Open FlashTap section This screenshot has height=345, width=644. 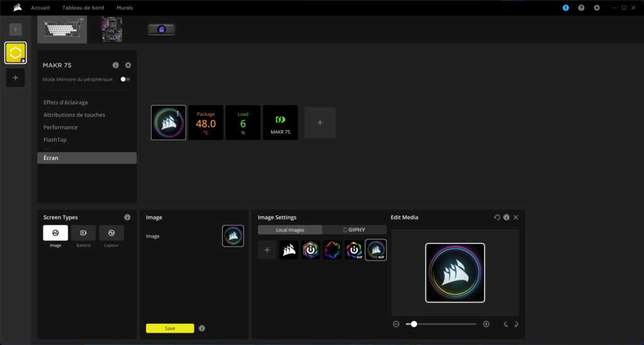click(x=55, y=140)
